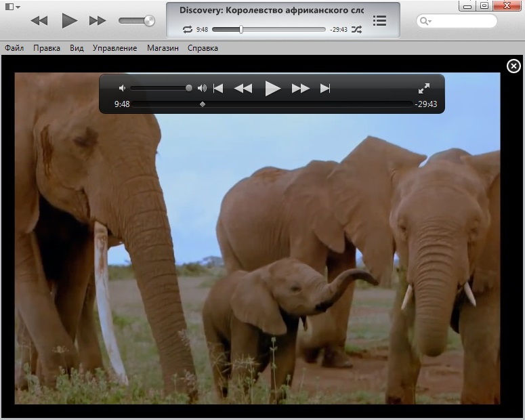The height and width of the screenshot is (420, 525).
Task: Click the diamond playhead on the overlay timeline
Action: pos(203,104)
